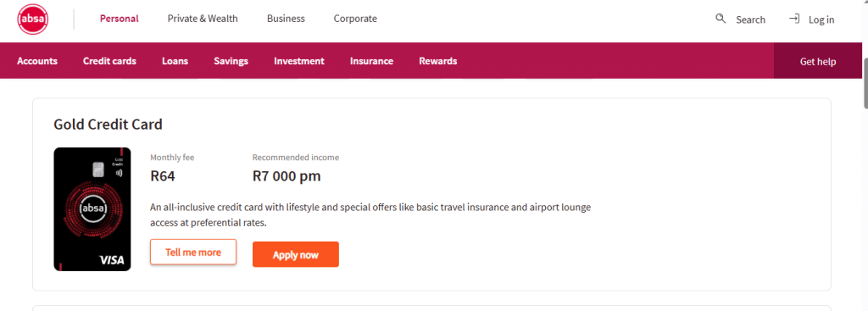The image size is (868, 311).
Task: Click the Search text link
Action: point(750,19)
